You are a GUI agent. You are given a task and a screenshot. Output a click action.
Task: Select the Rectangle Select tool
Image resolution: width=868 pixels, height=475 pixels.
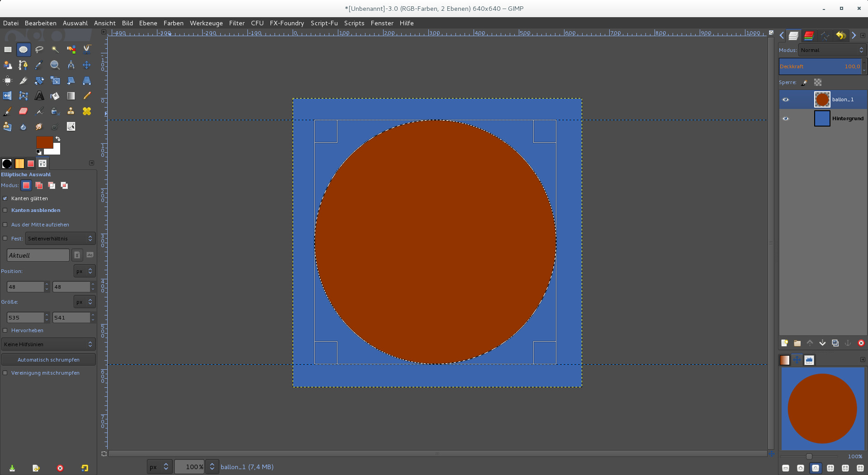click(x=8, y=50)
